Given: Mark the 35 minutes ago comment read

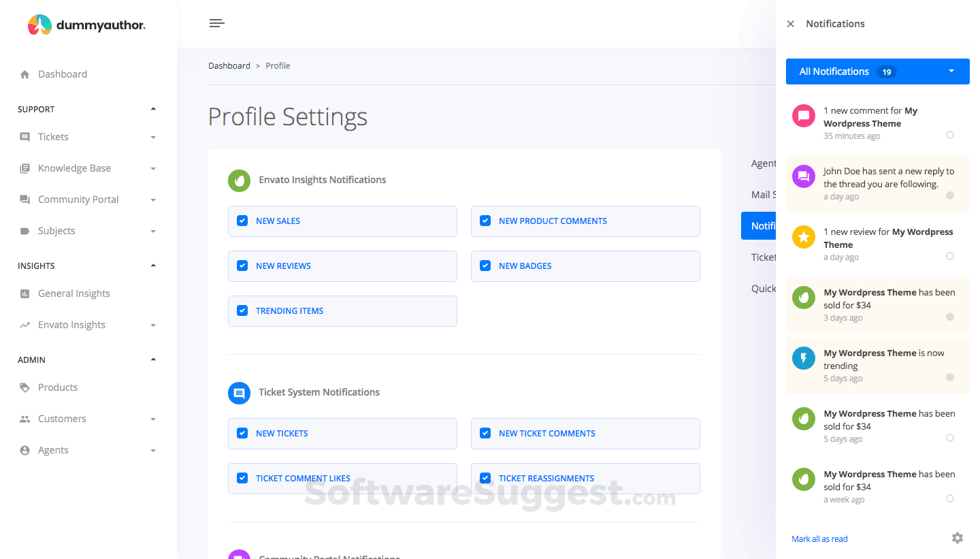Looking at the screenshot, I should tap(950, 135).
